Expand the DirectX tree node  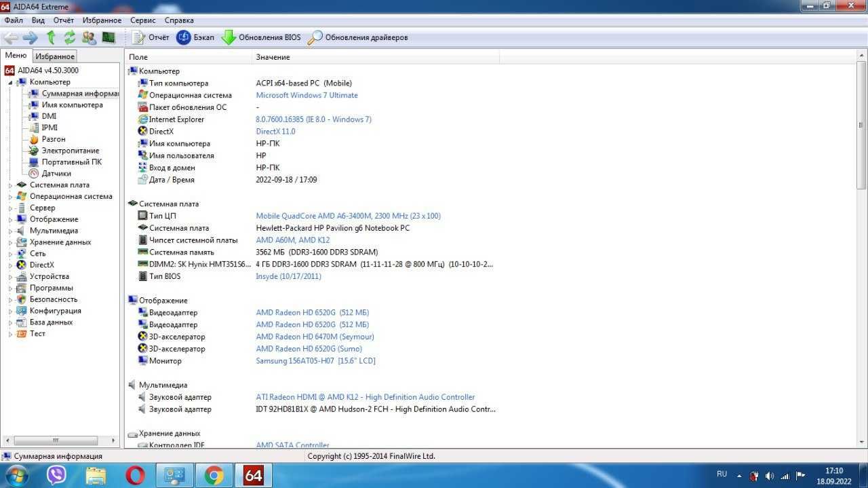click(10, 265)
